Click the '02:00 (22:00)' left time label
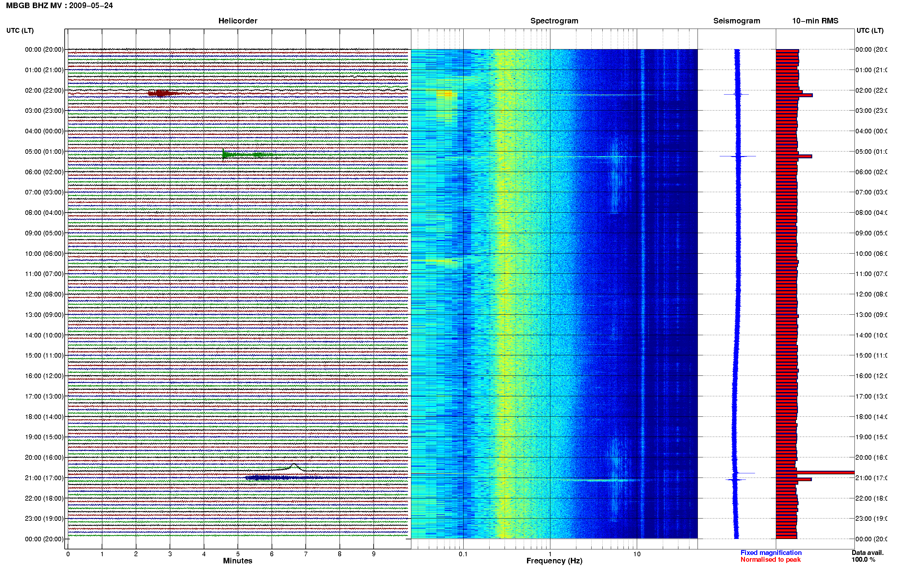Image resolution: width=924 pixels, height=578 pixels. click(x=44, y=90)
